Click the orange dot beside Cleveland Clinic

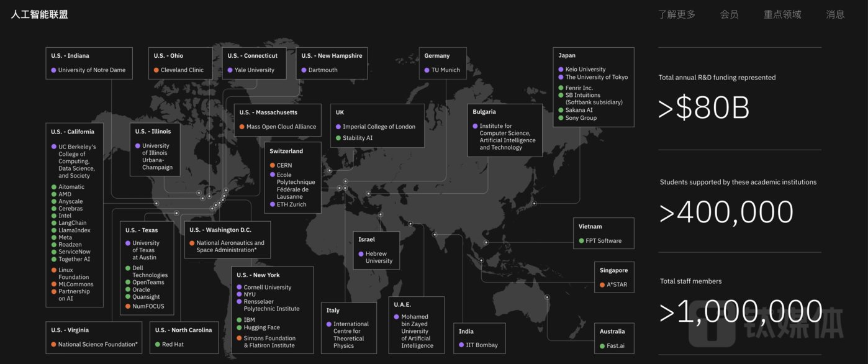click(x=156, y=70)
